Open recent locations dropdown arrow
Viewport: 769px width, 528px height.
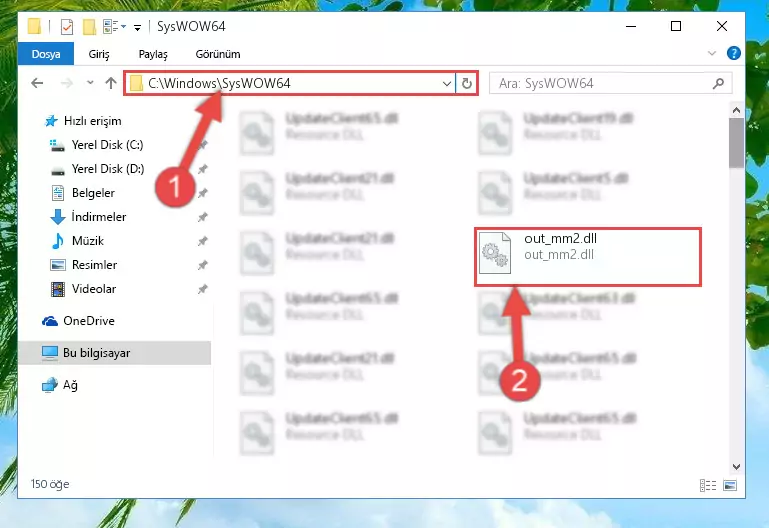tap(90, 83)
